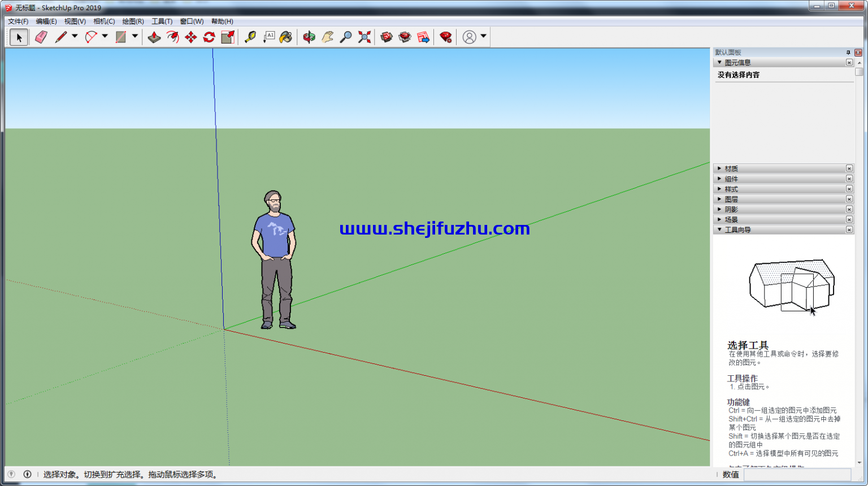Pick the Scale tool
The height and width of the screenshot is (486, 868).
(x=228, y=37)
